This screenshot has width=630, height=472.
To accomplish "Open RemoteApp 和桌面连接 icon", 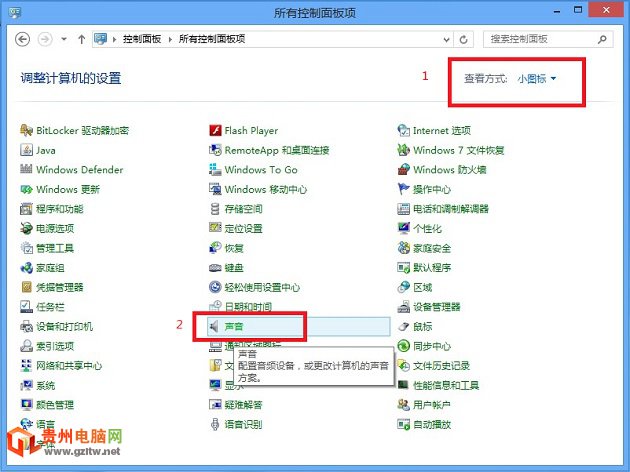I will tap(215, 150).
